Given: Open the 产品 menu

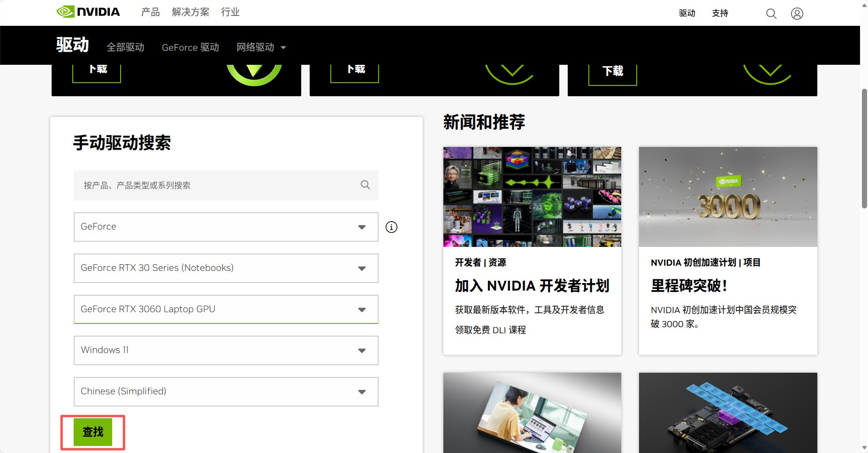Looking at the screenshot, I should (151, 12).
